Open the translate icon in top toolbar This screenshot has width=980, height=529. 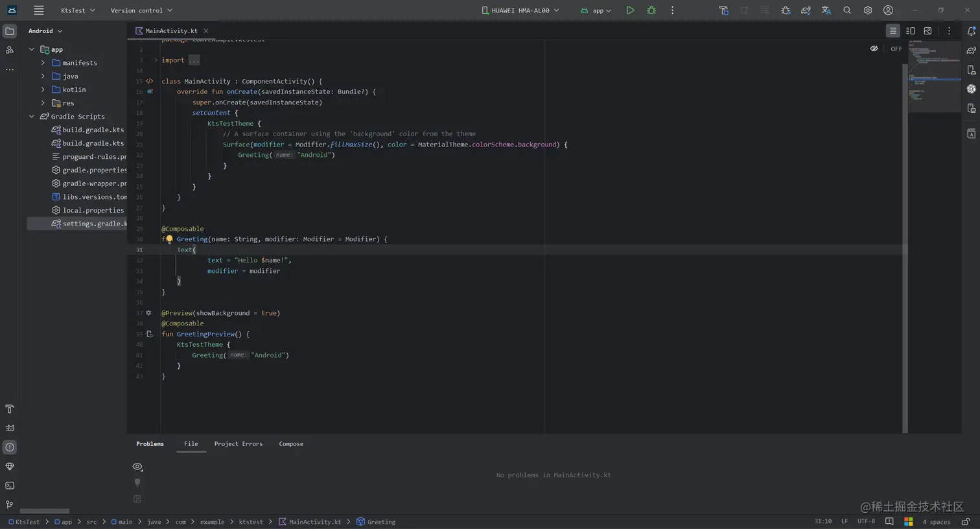coord(826,10)
